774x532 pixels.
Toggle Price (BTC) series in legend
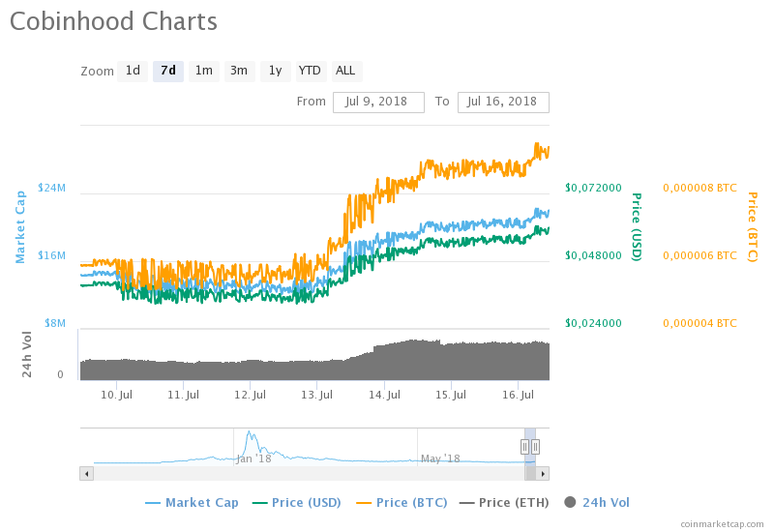tap(402, 503)
